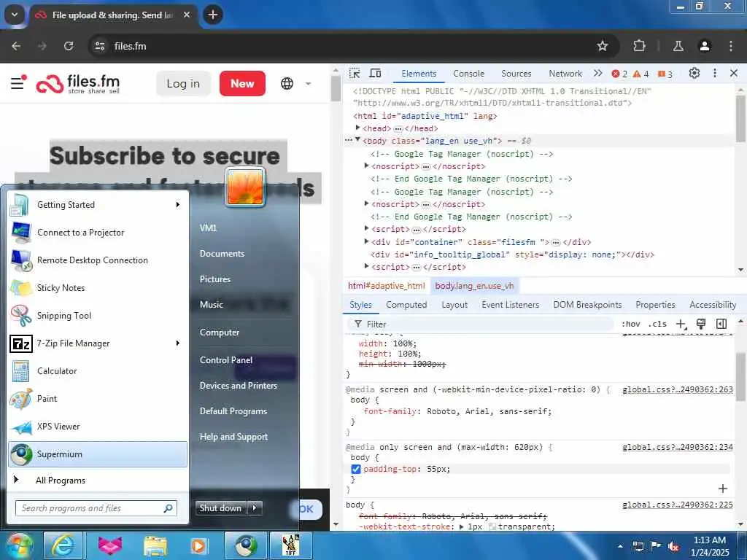
Task: Open the DOM Breakpoints tab
Action: (587, 305)
